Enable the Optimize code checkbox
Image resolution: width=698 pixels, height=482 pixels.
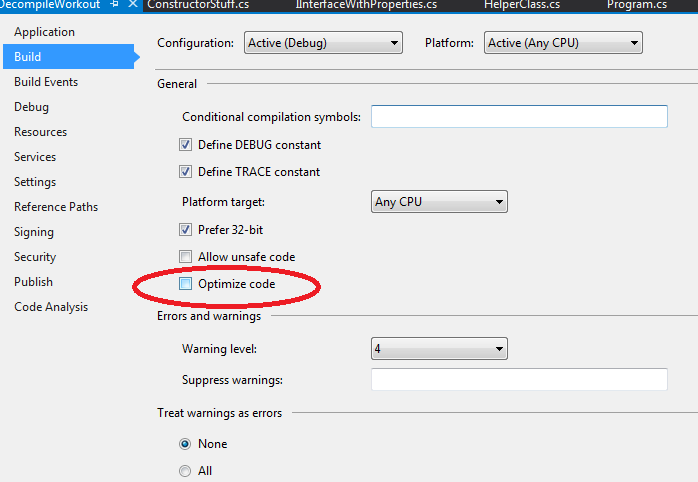tap(185, 285)
